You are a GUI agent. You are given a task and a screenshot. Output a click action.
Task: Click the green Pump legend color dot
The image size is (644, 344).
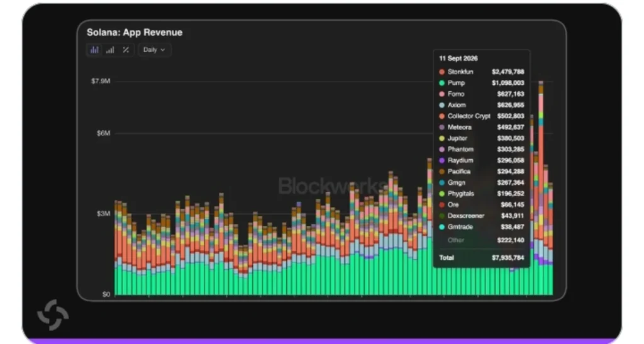(x=442, y=83)
